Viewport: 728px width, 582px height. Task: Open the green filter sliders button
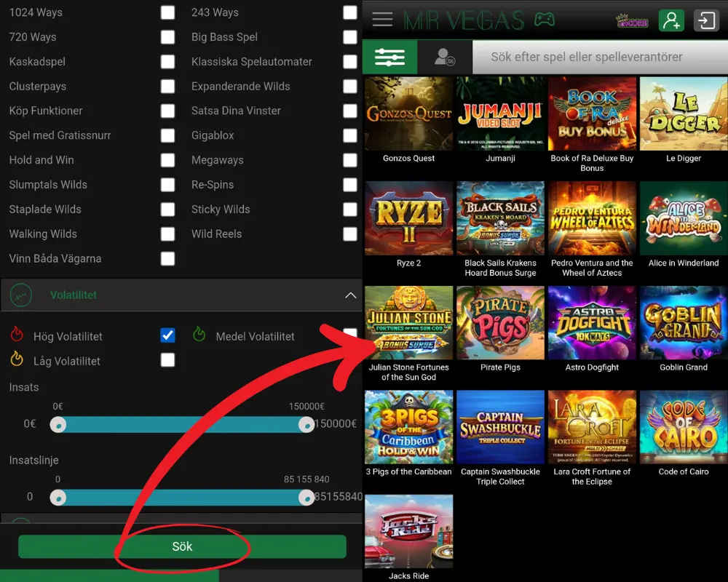click(x=389, y=57)
